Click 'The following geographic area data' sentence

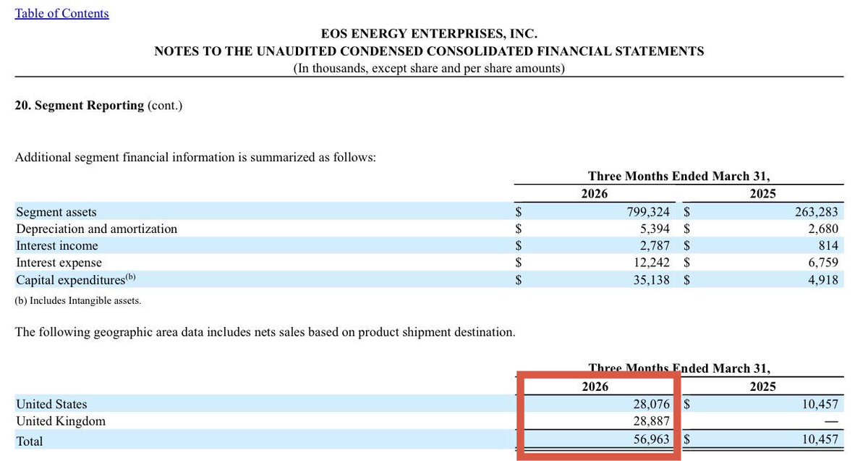pyautogui.click(x=265, y=333)
